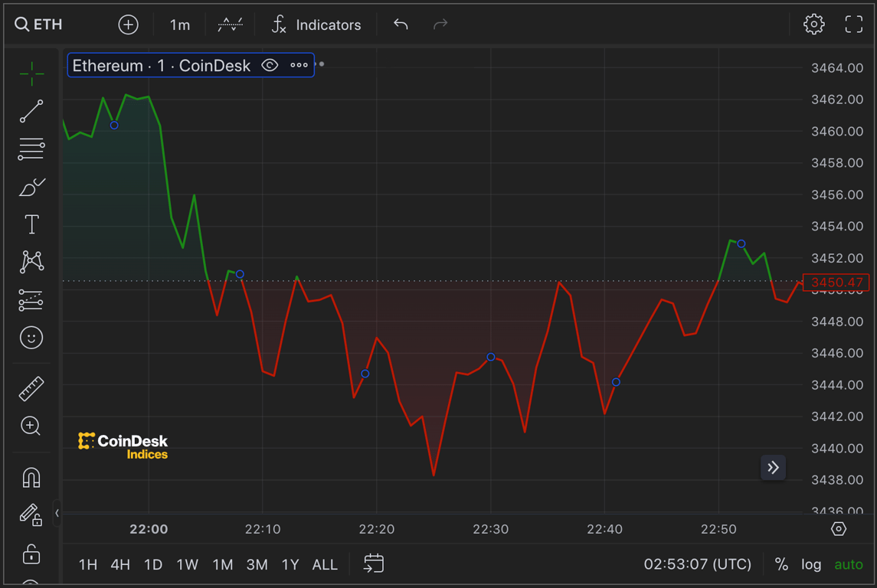The image size is (877, 588).
Task: Toggle lock all drawing tools
Action: (31, 554)
